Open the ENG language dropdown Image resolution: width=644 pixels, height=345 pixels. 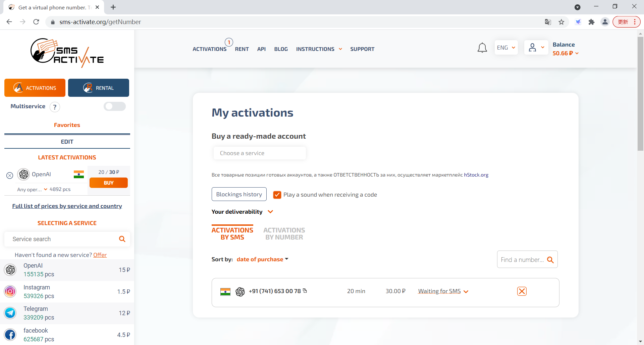tap(506, 48)
